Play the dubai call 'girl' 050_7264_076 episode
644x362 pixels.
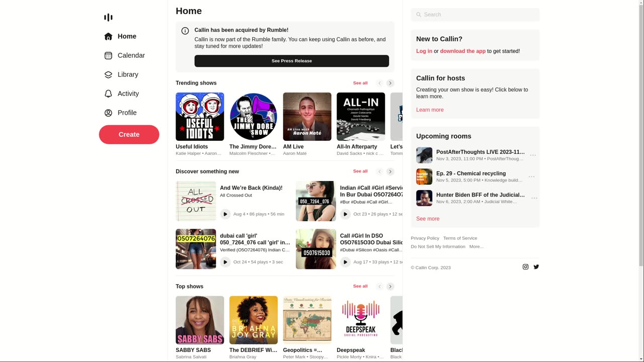click(x=225, y=262)
